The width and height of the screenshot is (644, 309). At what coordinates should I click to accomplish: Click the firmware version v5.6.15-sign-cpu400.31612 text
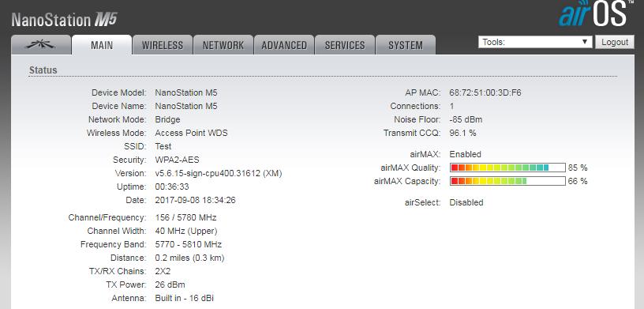tap(219, 174)
